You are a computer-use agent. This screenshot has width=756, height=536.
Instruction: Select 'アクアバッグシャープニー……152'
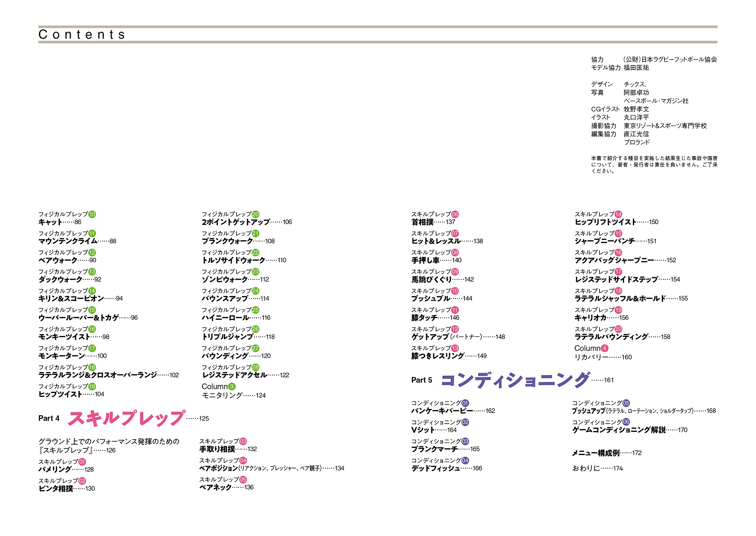click(x=625, y=260)
